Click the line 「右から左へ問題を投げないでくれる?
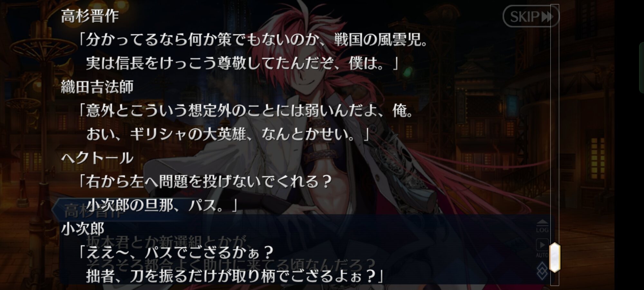Image resolution: width=644 pixels, height=290 pixels. 205,182
